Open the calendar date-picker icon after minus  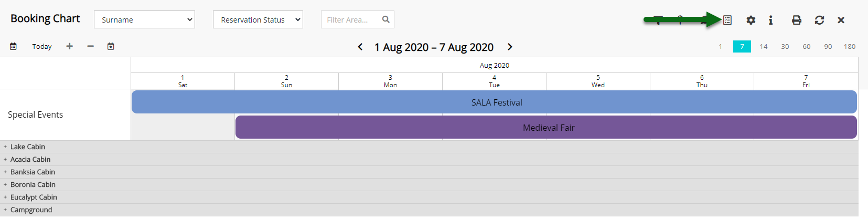(111, 46)
